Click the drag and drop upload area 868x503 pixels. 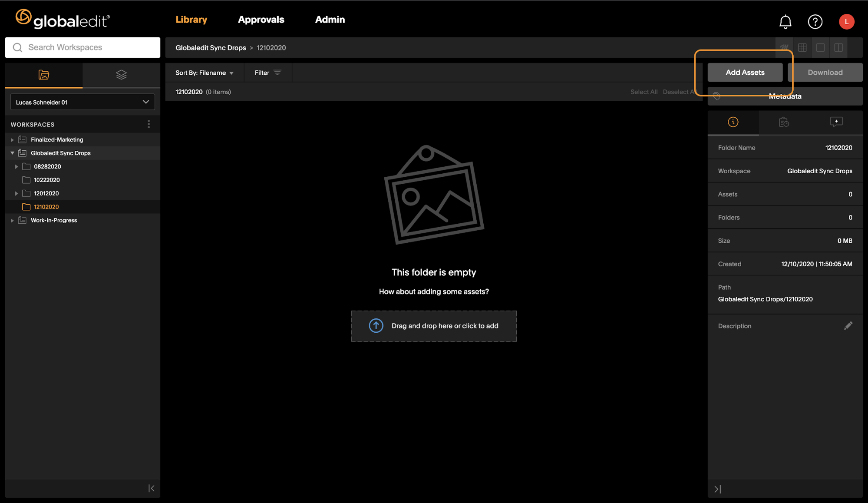click(x=434, y=326)
